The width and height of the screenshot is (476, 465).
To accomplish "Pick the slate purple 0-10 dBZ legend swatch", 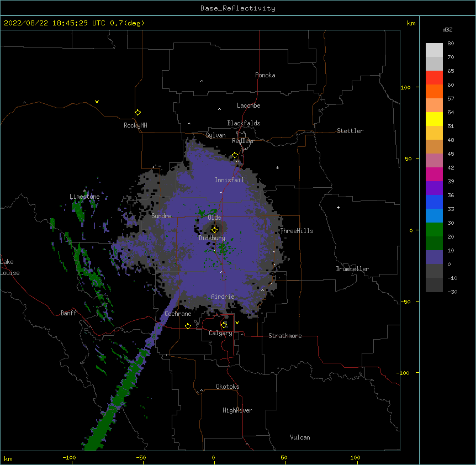I will coord(434,257).
